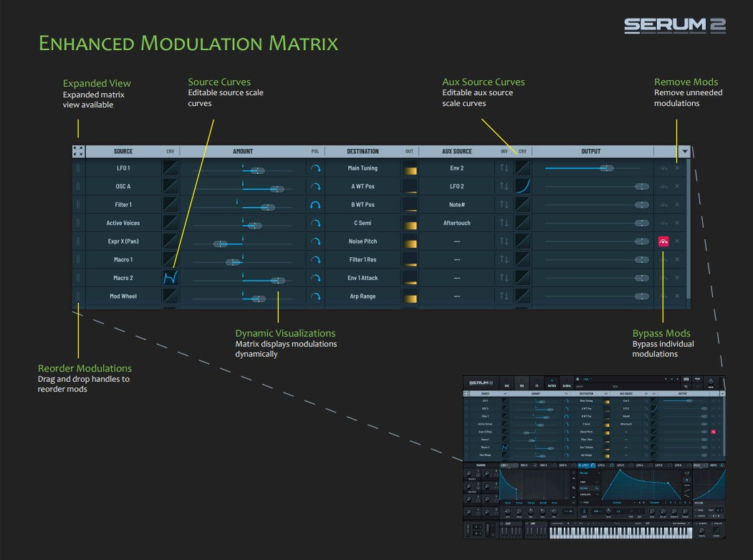
Task: Switch to the OSC tab in the Serum window
Action: coord(507,383)
